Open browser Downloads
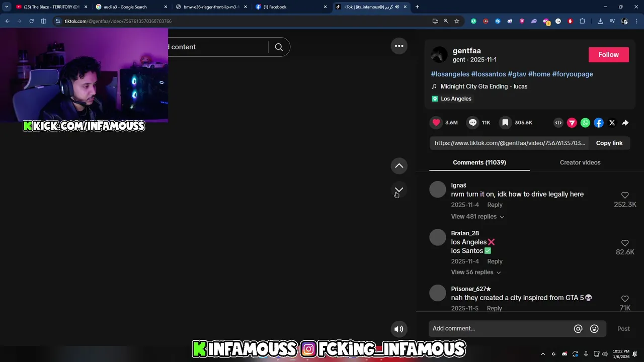644x362 pixels. pos(600,21)
